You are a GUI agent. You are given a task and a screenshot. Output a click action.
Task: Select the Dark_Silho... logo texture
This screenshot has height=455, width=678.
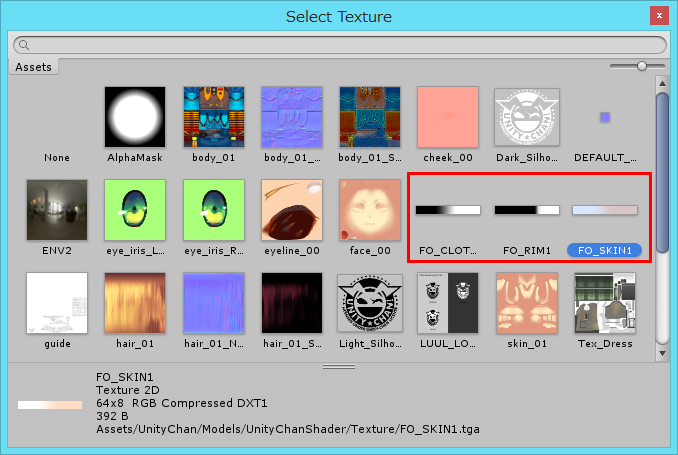(x=527, y=117)
